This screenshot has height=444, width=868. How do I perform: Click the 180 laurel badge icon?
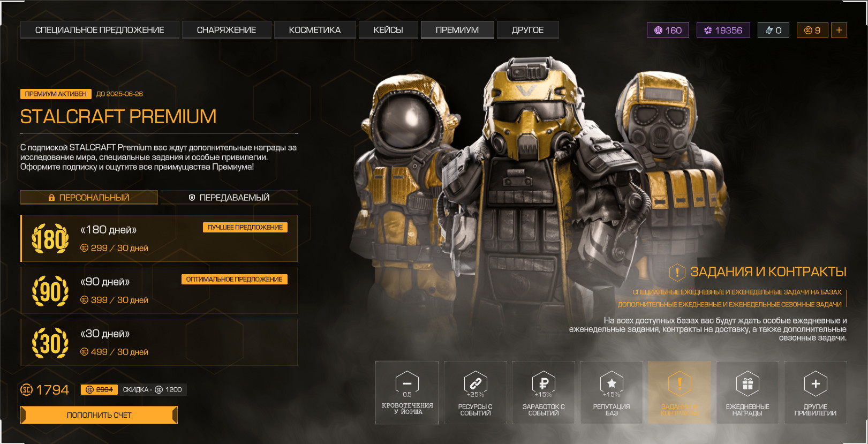tap(50, 238)
